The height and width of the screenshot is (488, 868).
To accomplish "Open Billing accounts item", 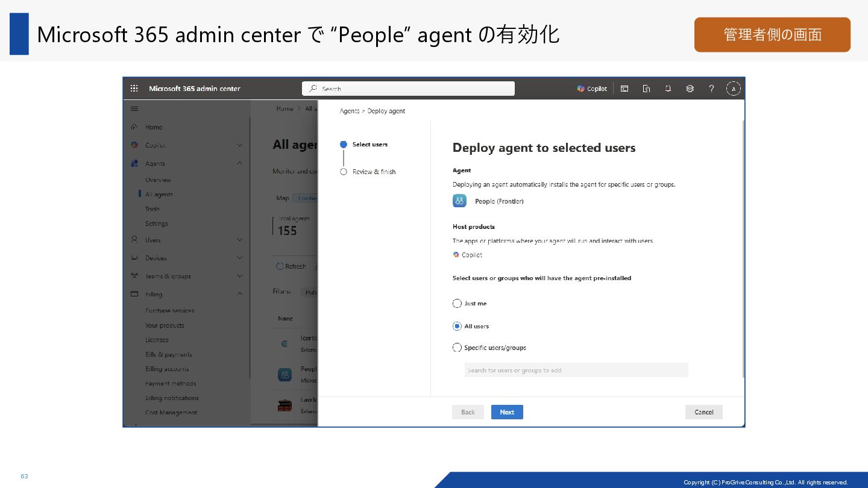I will pyautogui.click(x=167, y=369).
